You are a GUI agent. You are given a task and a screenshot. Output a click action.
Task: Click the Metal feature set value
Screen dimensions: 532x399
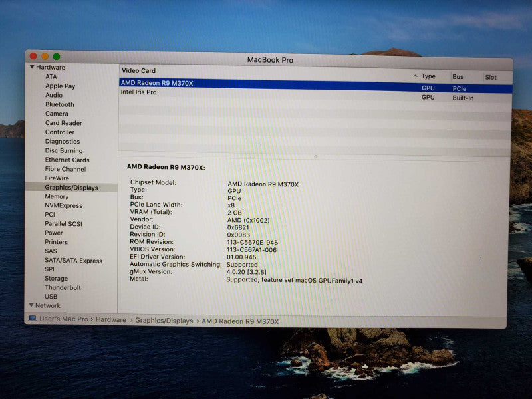point(294,280)
